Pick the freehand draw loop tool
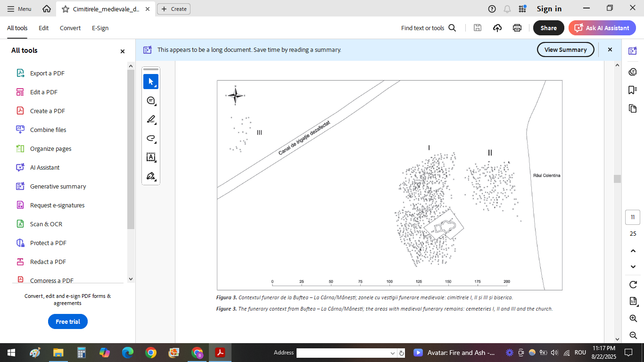 pyautogui.click(x=151, y=138)
